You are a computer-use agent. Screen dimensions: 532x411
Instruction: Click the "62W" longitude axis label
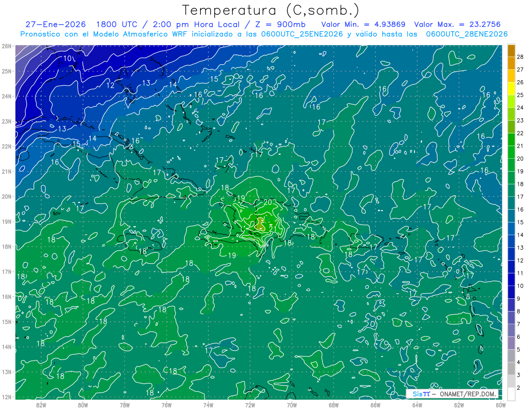point(459,405)
